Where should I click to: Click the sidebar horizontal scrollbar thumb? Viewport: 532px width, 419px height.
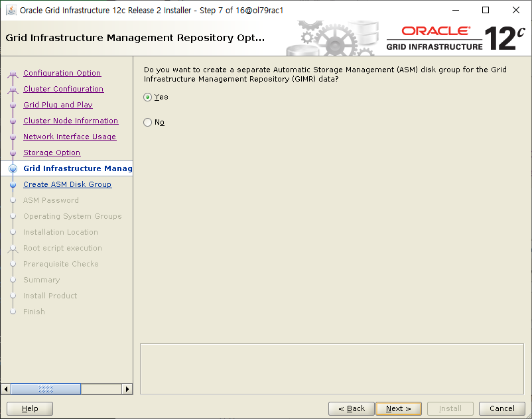46,389
